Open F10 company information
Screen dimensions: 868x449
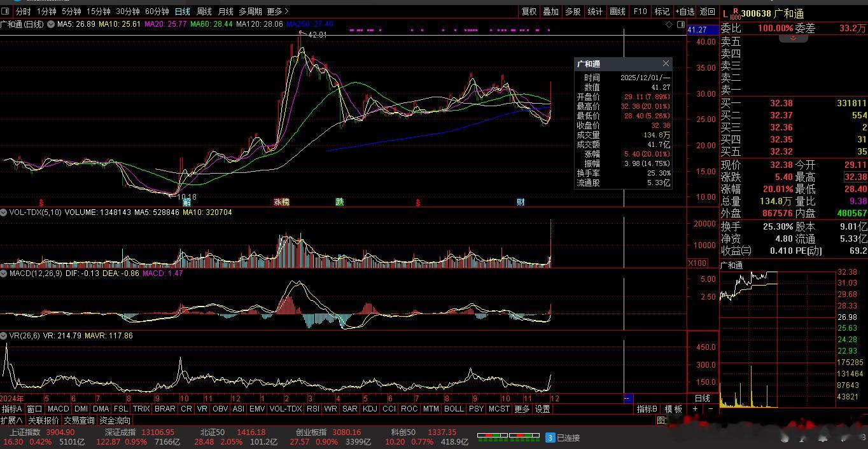click(640, 11)
